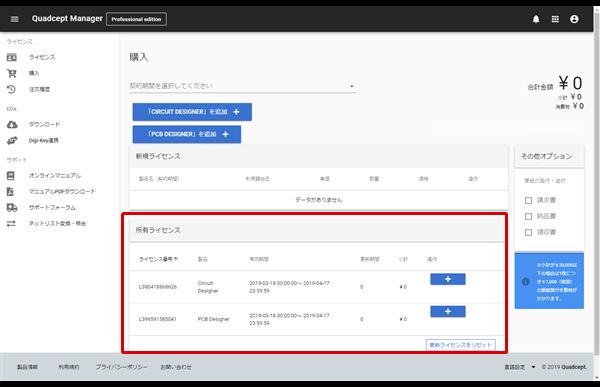Open the お問い合わせ footer link
This screenshot has height=387, width=600.
click(x=176, y=367)
